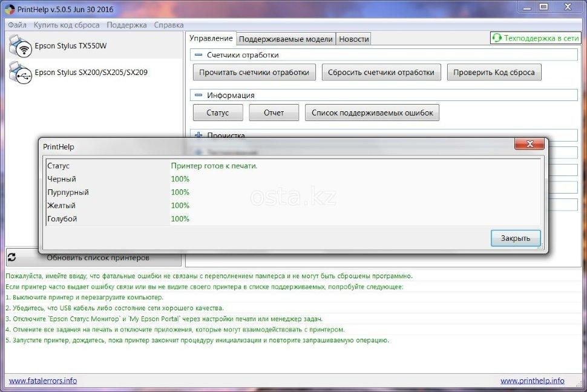
Task: Open the Файл menu
Action: pos(17,25)
